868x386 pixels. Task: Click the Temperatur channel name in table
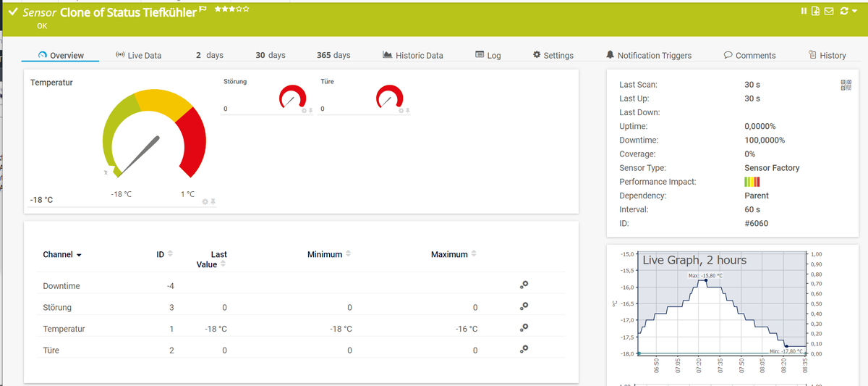[64, 329]
